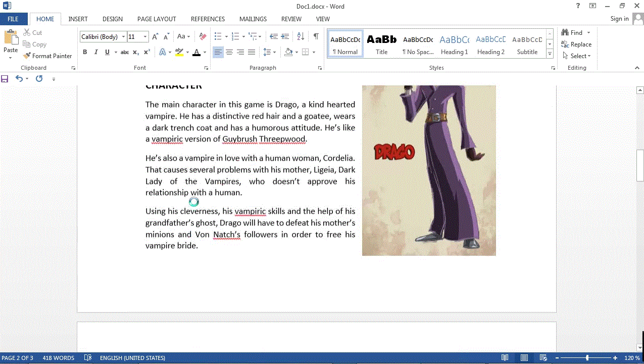
Task: Open Select dropdown in Editing group
Action: (x=576, y=56)
